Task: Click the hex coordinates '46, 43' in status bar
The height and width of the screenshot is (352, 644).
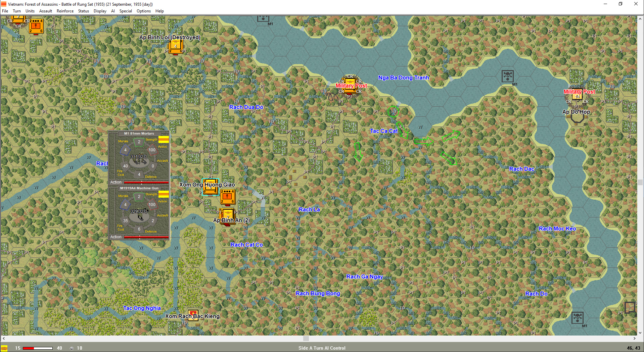Action: pyautogui.click(x=634, y=348)
